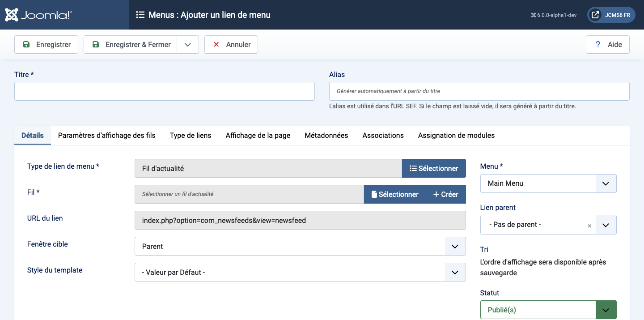Click Sélectionner to choose a news feed
The width and height of the screenshot is (644, 320).
pos(394,194)
